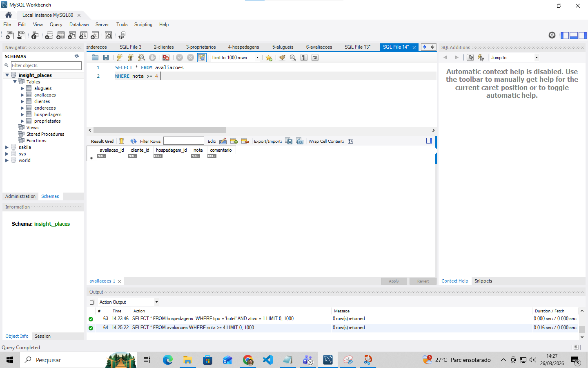Image resolution: width=588 pixels, height=368 pixels.
Task: Expand the alugueis table
Action: (22, 88)
